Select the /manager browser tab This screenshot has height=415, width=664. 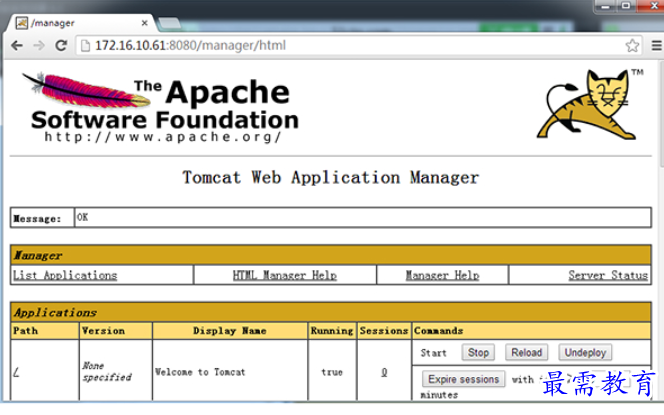(80, 23)
